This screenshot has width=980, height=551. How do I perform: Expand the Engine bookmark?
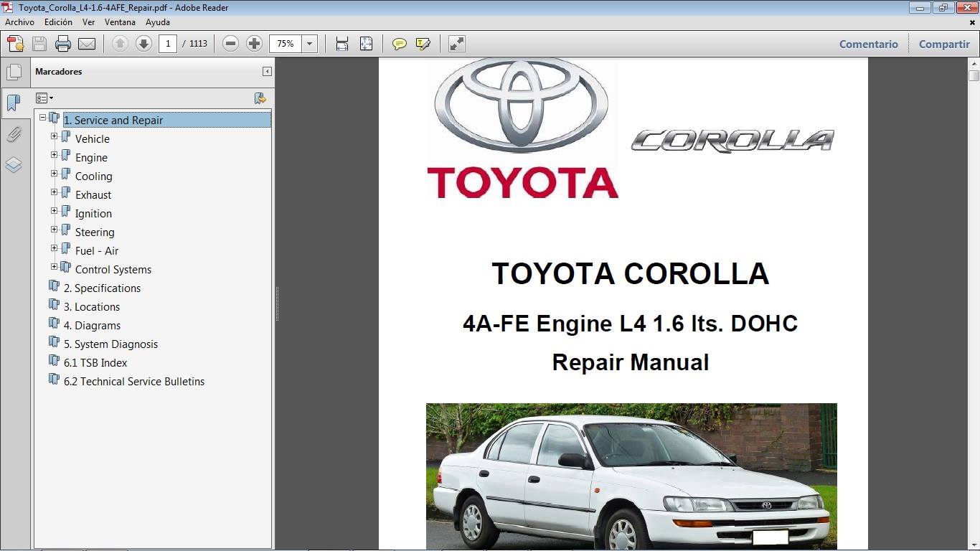pyautogui.click(x=54, y=155)
